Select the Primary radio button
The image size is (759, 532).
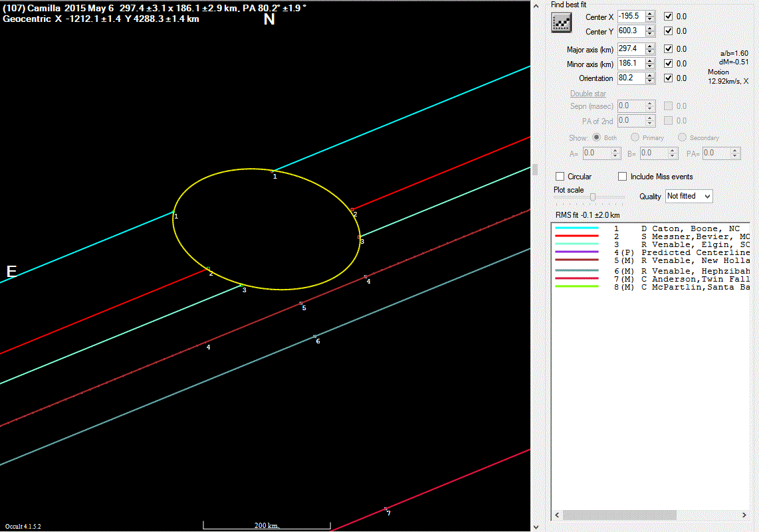[635, 137]
